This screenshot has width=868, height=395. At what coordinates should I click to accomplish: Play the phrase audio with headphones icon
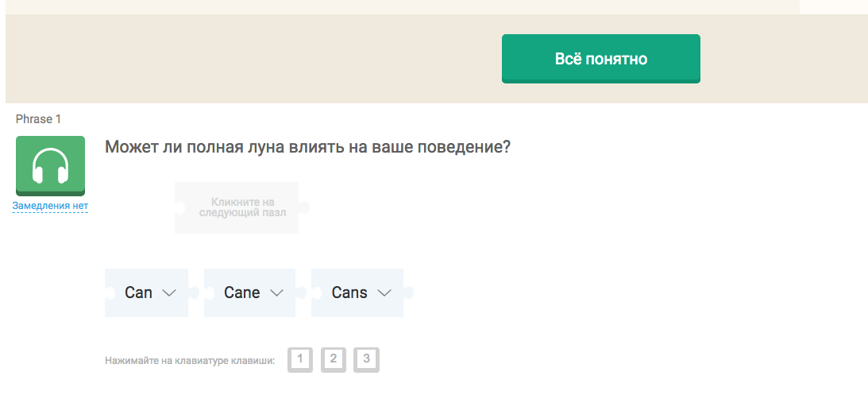[50, 165]
